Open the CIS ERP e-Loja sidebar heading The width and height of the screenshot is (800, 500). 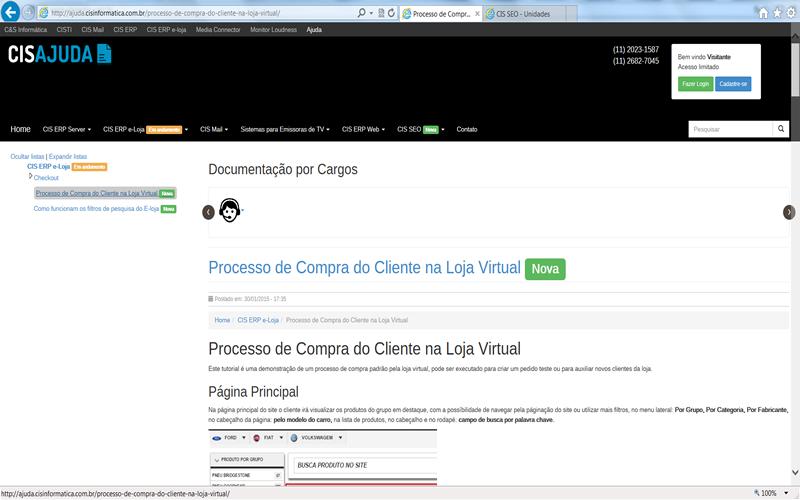48,167
